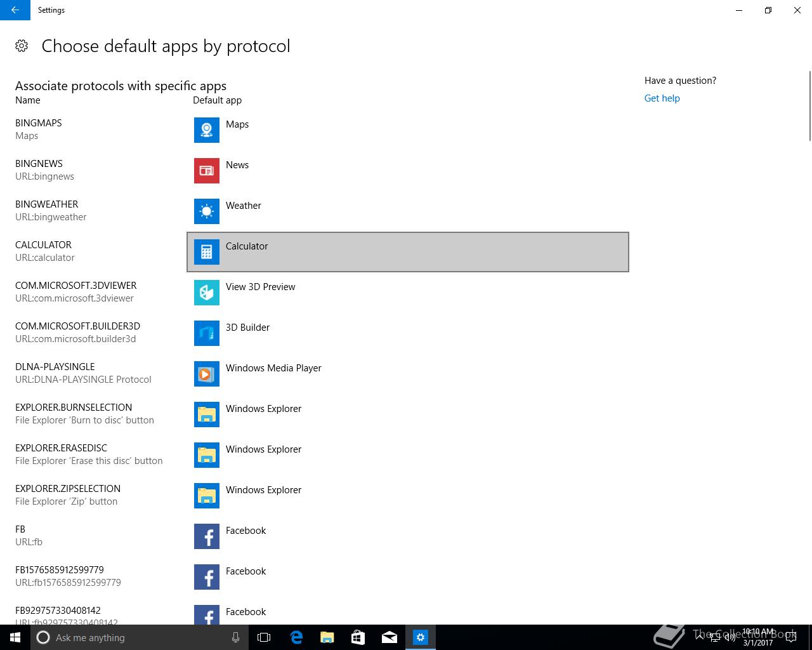The width and height of the screenshot is (812, 650).
Task: Click the EXPLORER.ZIPSELECTION protocol name
Action: tap(68, 489)
